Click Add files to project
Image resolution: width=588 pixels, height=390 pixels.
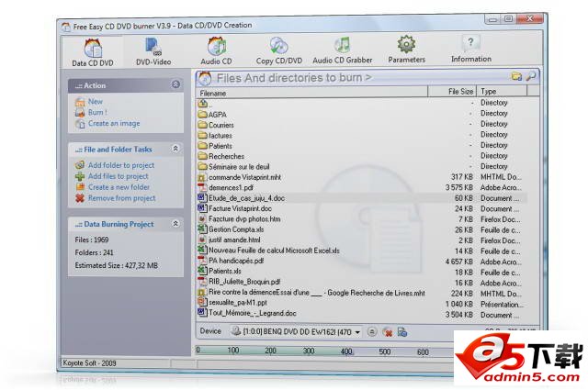click(x=119, y=176)
